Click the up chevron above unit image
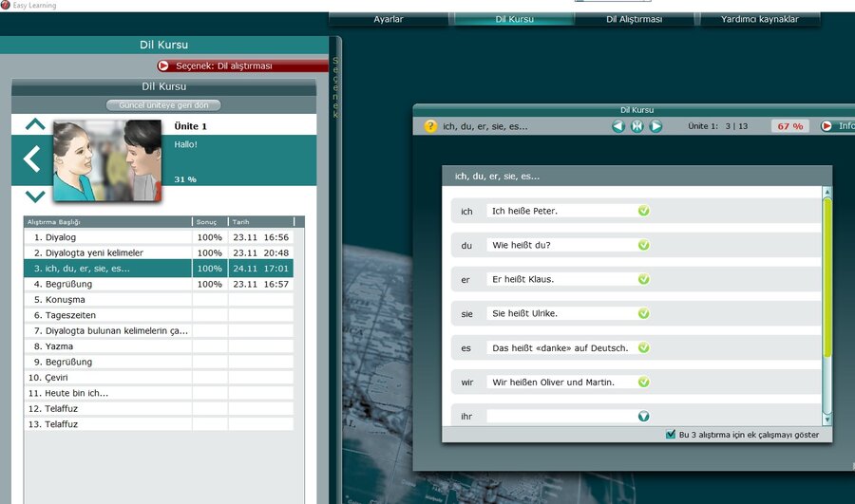 pyautogui.click(x=35, y=124)
